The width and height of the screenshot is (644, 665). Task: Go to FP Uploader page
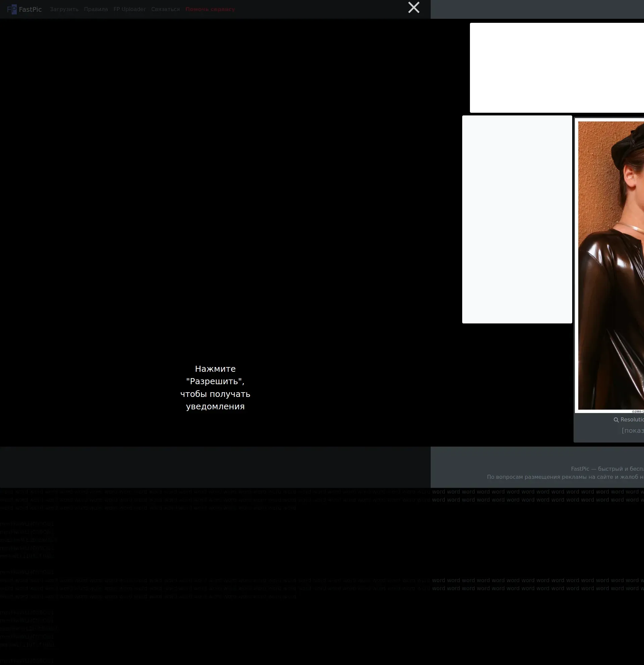tap(129, 9)
